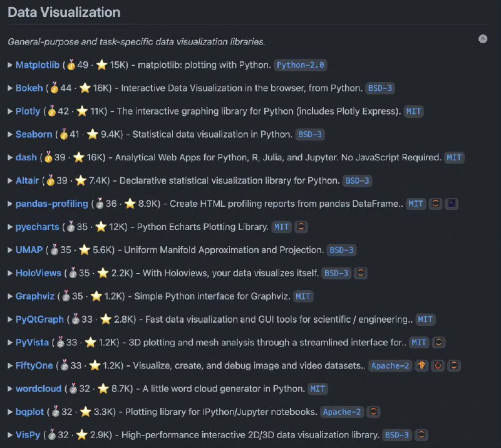
Task: Click the back-to-top arrow icon
Action: (483, 39)
